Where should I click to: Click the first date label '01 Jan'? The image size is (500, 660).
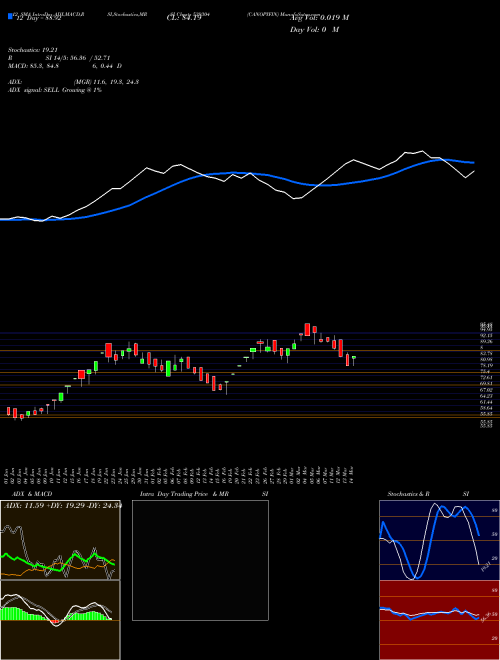(6, 474)
